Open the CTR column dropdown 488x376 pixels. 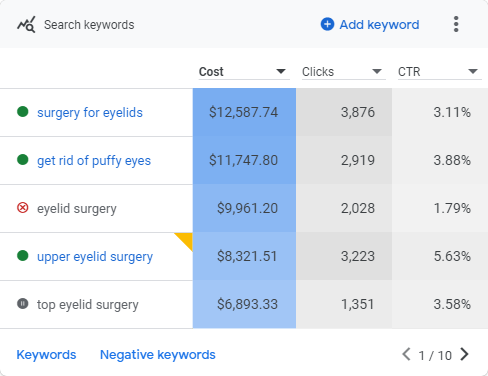click(473, 71)
